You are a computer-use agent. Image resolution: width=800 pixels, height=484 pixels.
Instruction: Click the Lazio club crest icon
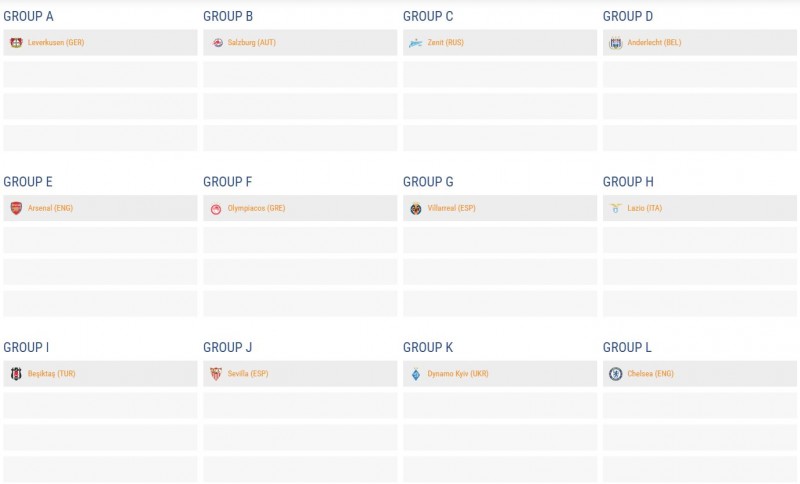[x=616, y=208]
